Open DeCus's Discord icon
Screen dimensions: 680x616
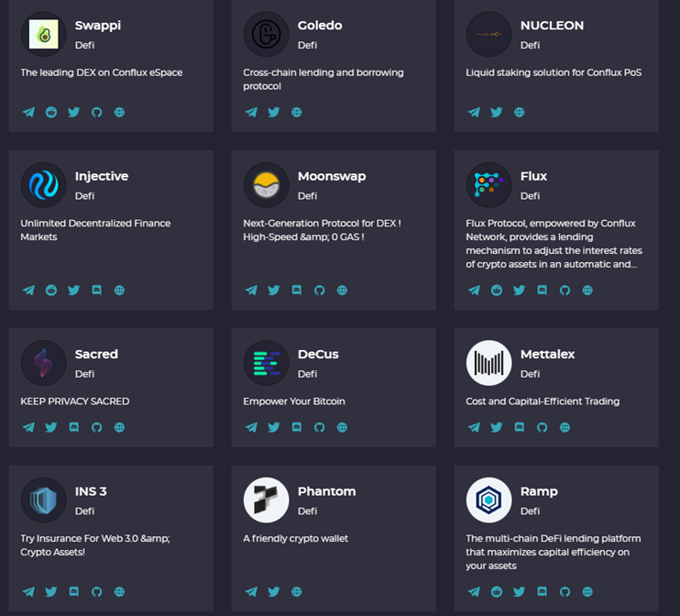click(297, 427)
